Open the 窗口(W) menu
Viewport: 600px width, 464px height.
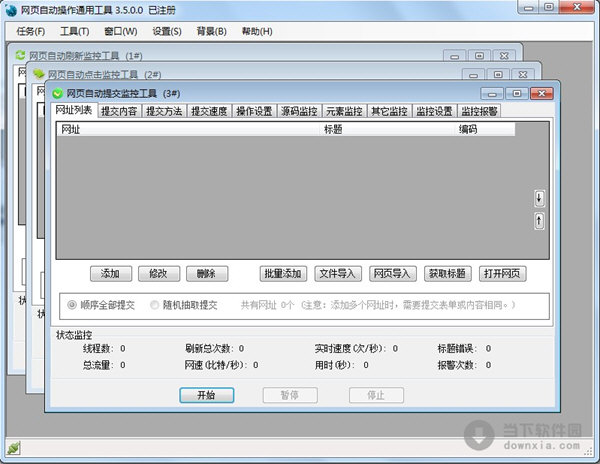pyautogui.click(x=121, y=31)
